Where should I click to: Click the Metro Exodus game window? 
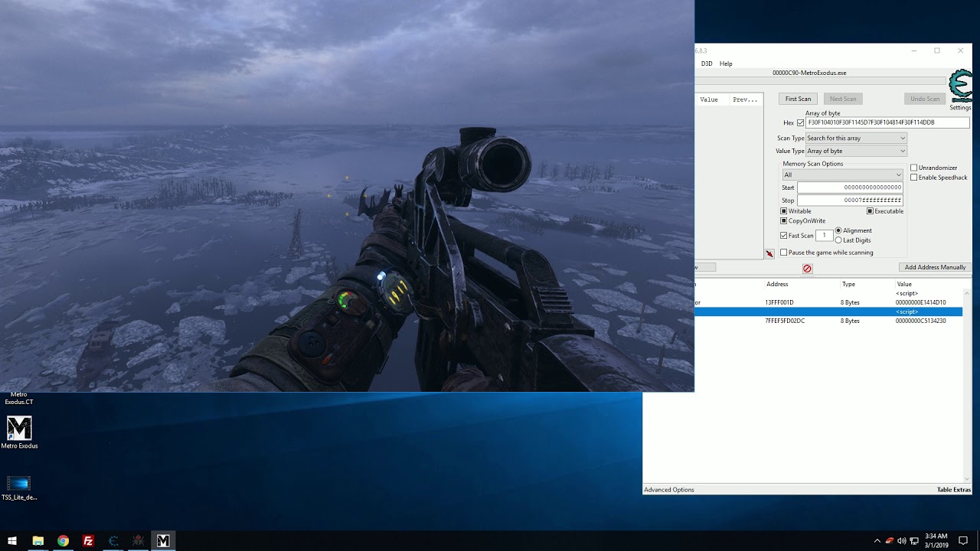tap(347, 196)
